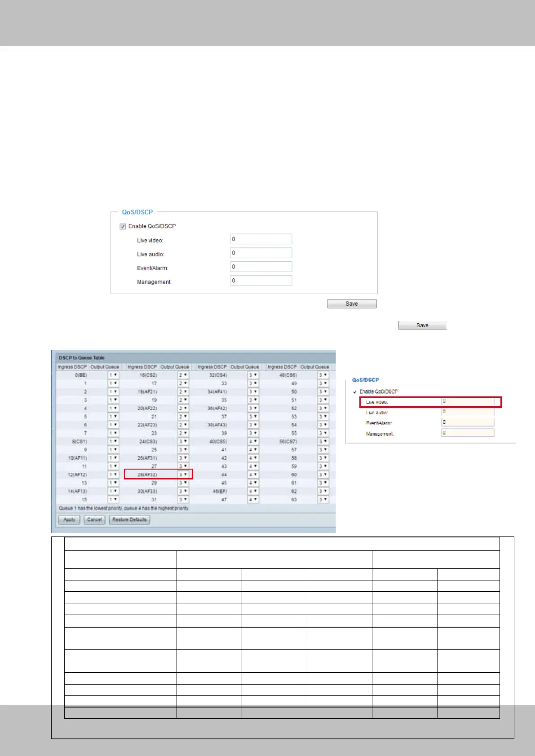Click the Management label in larger panel

point(155,282)
